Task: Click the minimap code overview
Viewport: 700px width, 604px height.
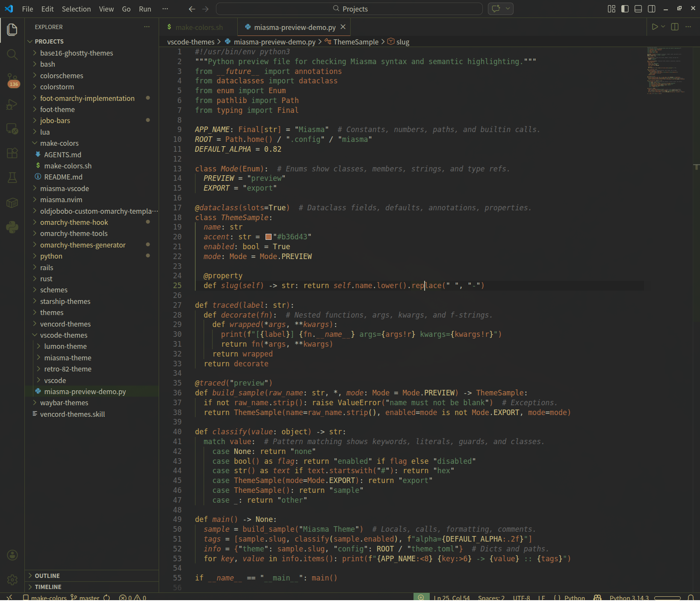Action: pos(666,71)
